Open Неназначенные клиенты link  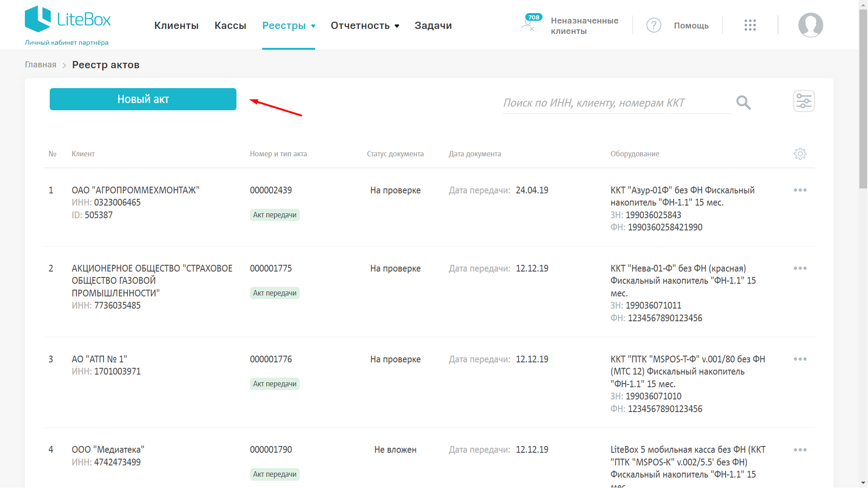coord(584,26)
